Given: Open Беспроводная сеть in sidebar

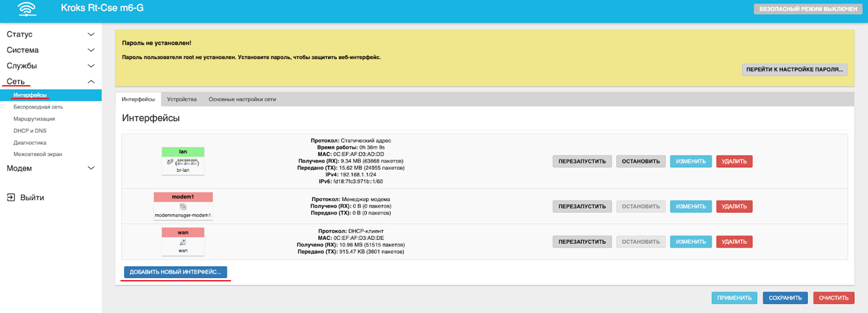Looking at the screenshot, I should click(38, 107).
